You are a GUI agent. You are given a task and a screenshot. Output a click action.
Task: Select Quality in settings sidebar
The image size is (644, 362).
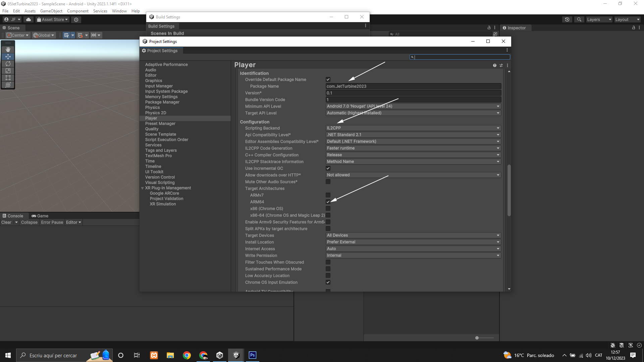pos(152,129)
